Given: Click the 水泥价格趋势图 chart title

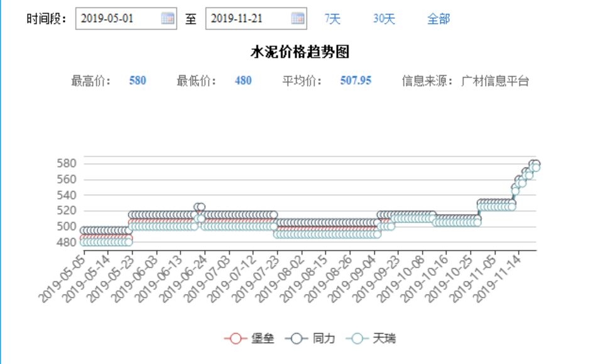Looking at the screenshot, I should pyautogui.click(x=300, y=51).
